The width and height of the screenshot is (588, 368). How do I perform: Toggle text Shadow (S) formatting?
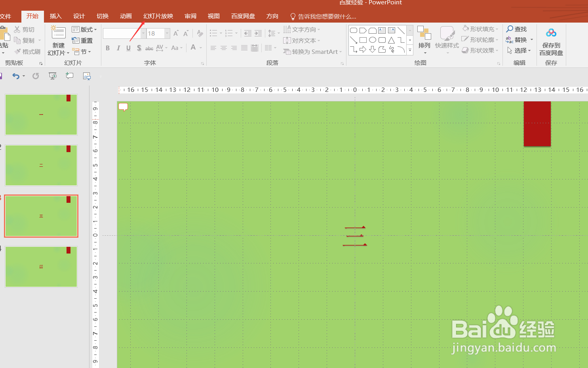coord(139,48)
